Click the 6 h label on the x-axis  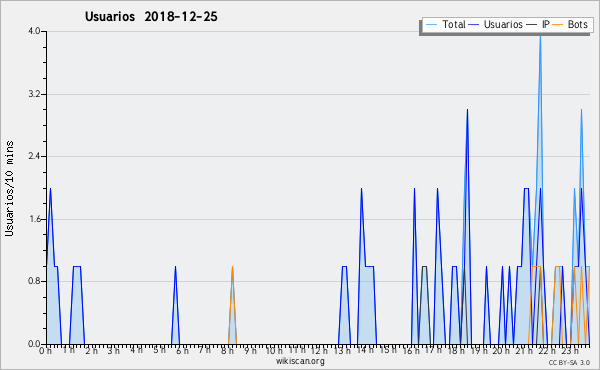click(x=182, y=351)
